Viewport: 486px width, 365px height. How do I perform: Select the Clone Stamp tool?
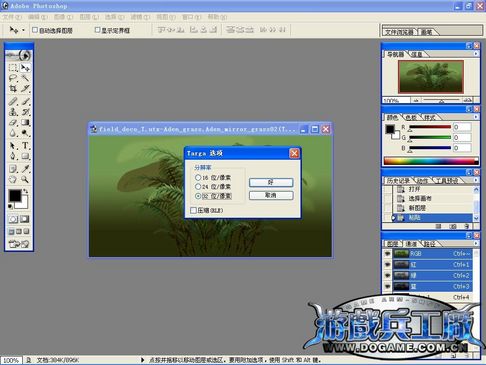click(x=13, y=112)
